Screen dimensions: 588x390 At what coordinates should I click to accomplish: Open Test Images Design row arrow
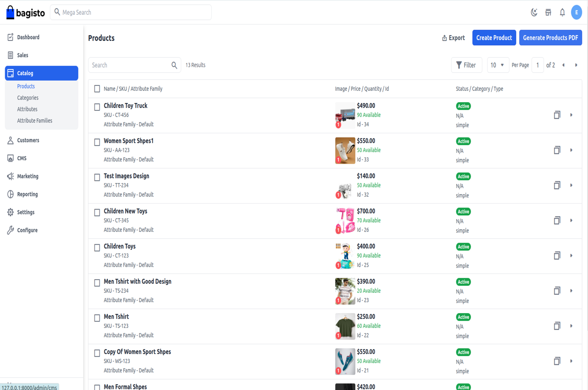point(571,185)
